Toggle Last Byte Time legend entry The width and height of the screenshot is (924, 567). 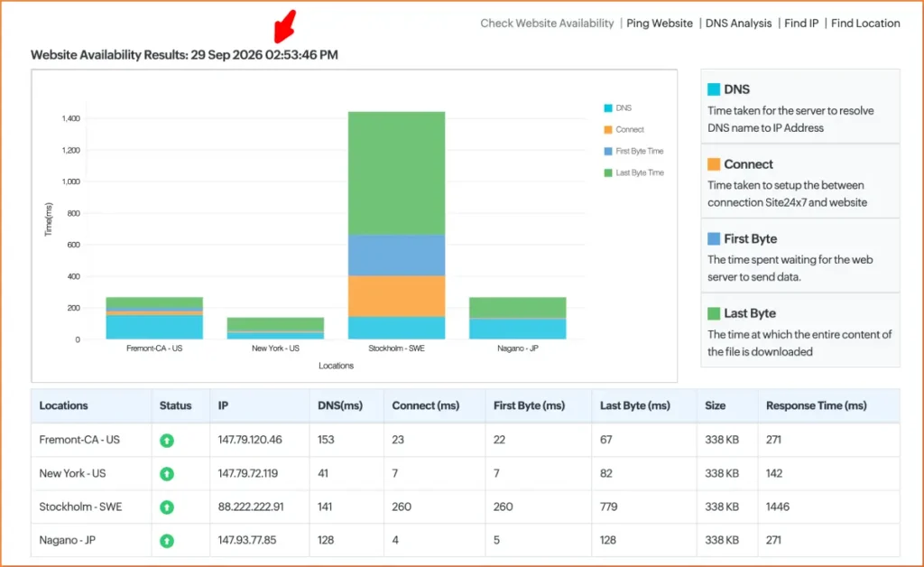click(x=633, y=172)
